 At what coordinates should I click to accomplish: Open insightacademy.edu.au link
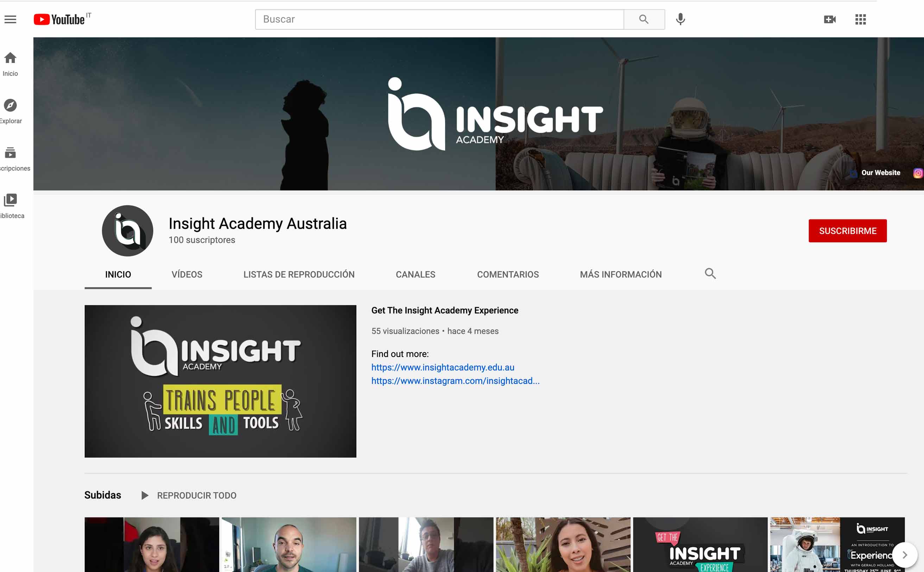point(443,367)
